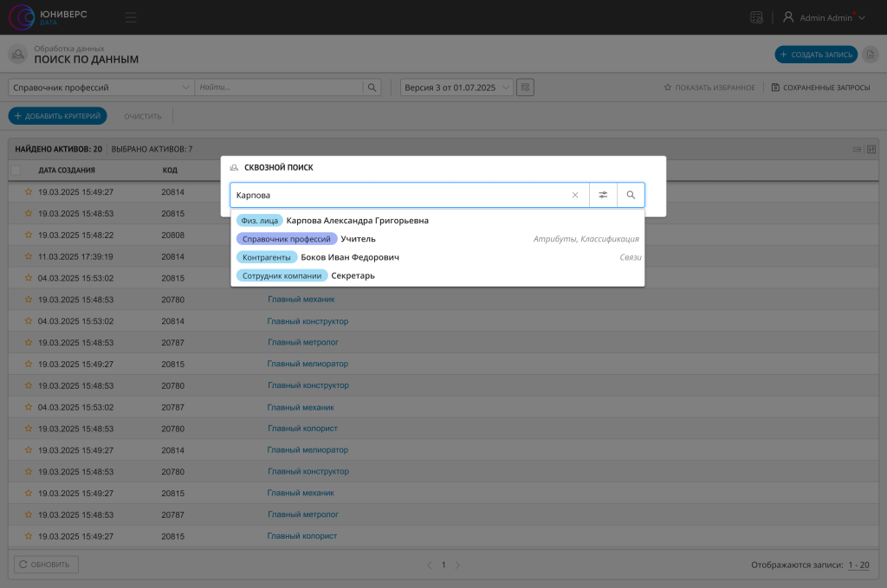Click the export document icon near Создать запись
887x588 pixels.
point(871,55)
